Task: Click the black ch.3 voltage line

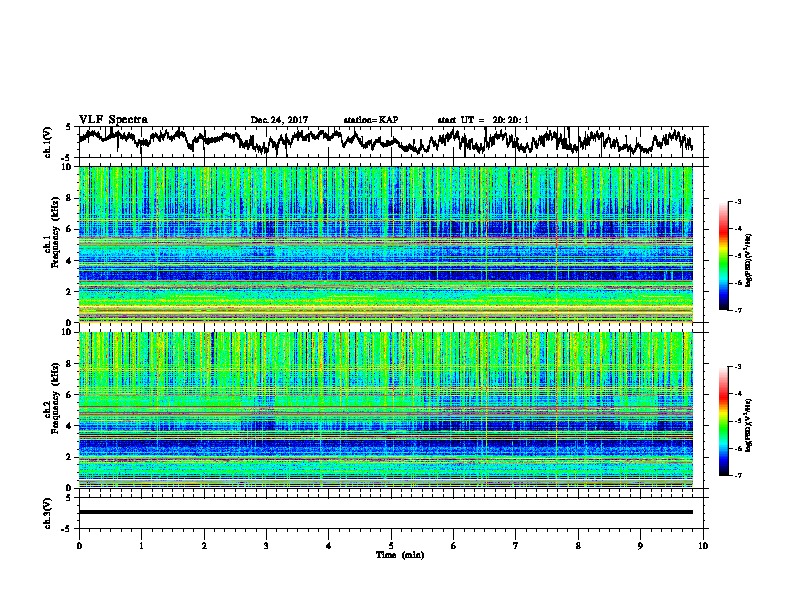Action: 385,512
